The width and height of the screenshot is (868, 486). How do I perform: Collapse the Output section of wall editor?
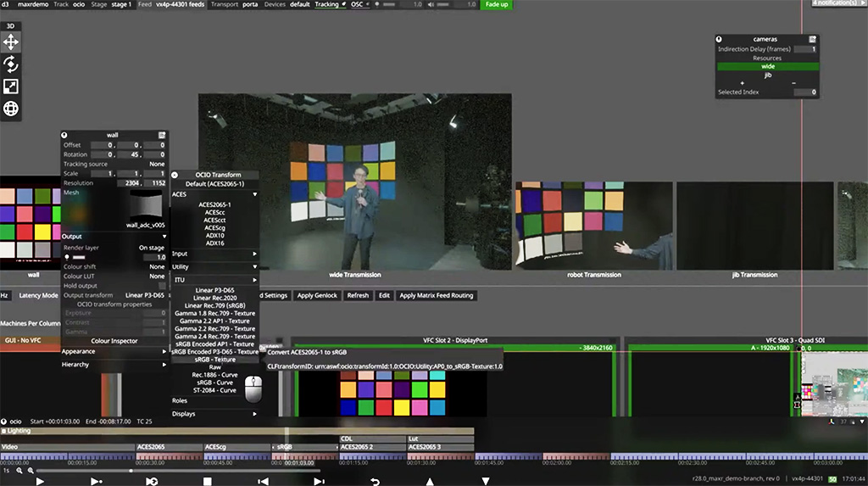[164, 237]
